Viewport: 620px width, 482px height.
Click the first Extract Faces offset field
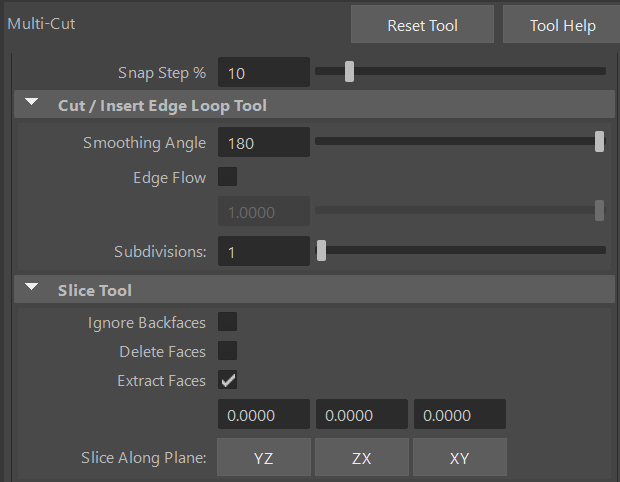pyautogui.click(x=263, y=415)
